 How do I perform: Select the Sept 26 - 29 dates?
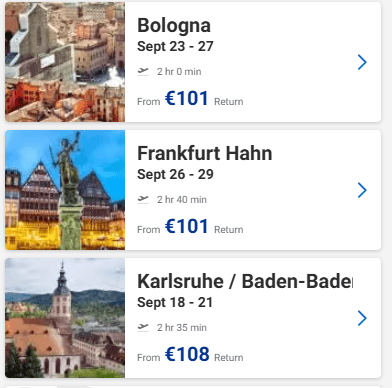pos(175,174)
